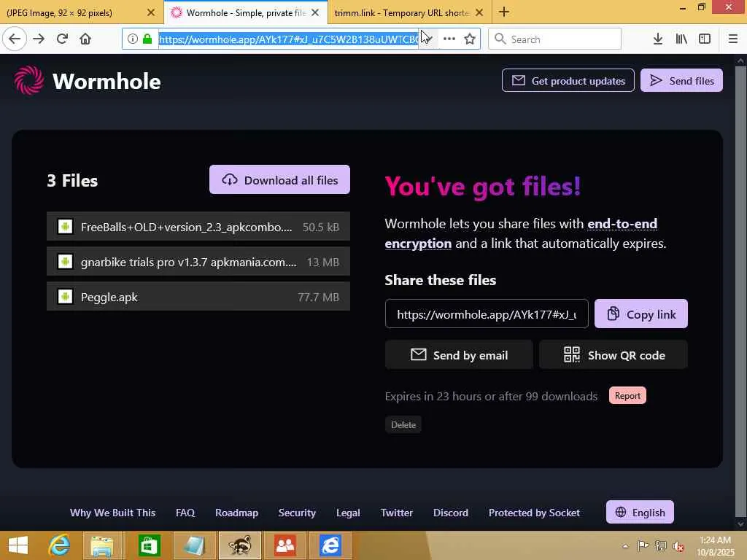Image resolution: width=747 pixels, height=560 pixels.
Task: Report these files
Action: [627, 396]
